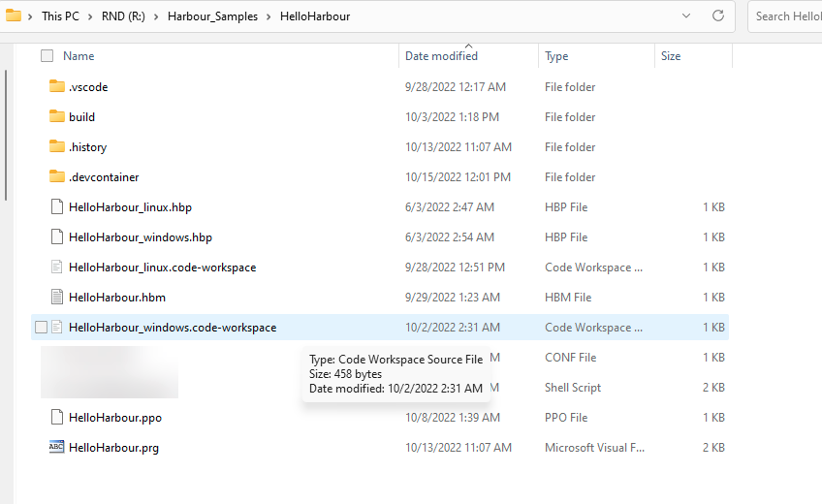Click the refresh icon in address bar
This screenshot has width=822, height=504.
click(x=718, y=16)
